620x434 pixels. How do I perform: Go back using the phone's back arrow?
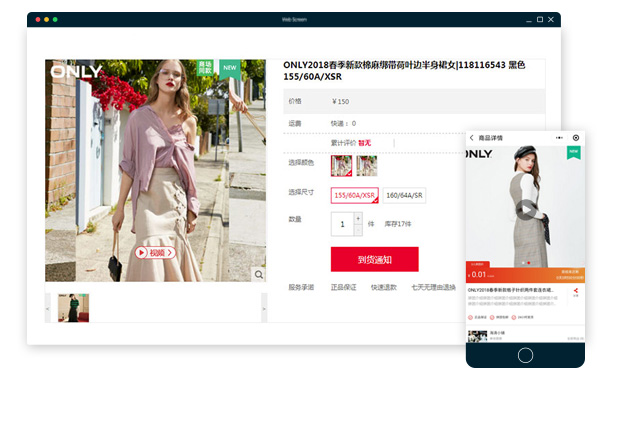tap(471, 138)
